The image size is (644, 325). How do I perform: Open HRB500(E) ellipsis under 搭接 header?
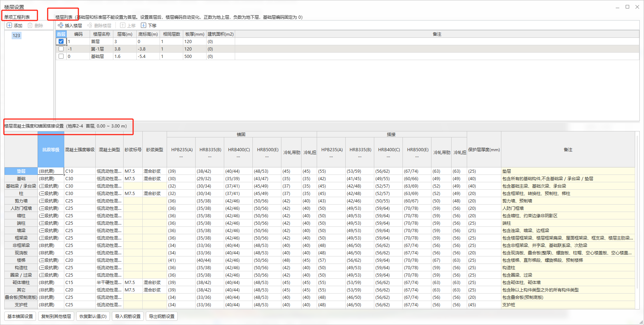pyautogui.click(x=417, y=156)
